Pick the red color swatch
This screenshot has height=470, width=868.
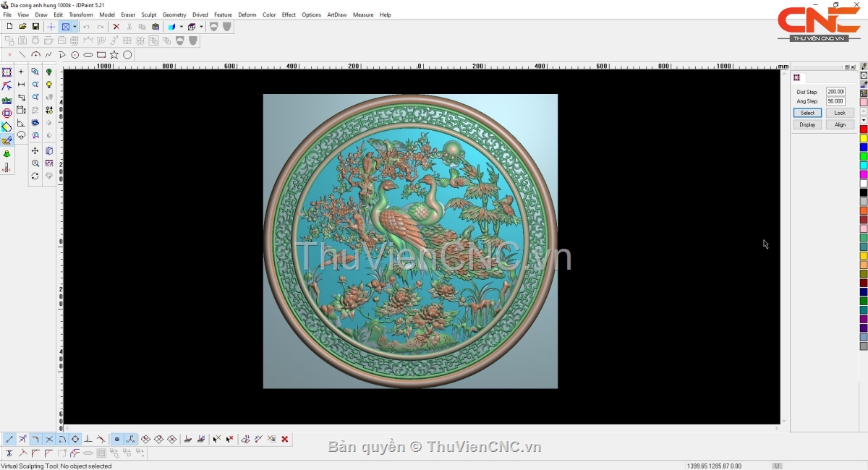(863, 129)
